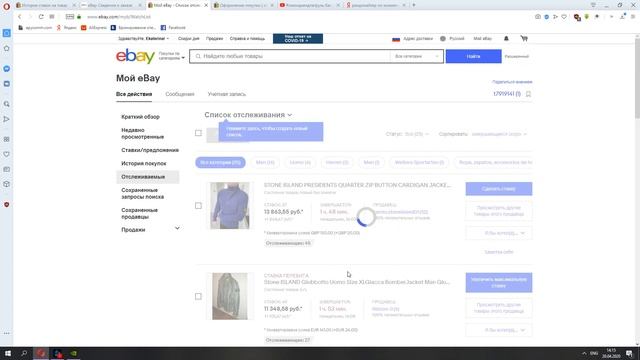The image size is (640, 360).
Task: Open Messenger in Opera sidebar
Action: tap(7, 69)
